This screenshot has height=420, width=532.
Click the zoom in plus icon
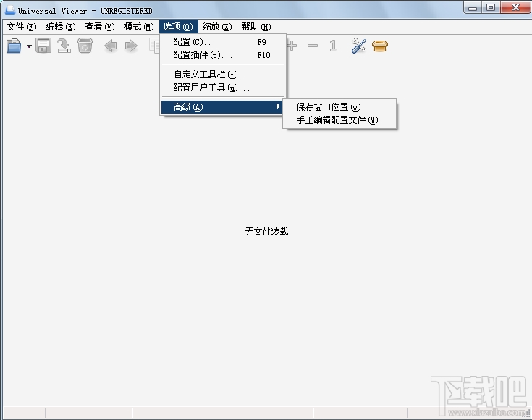292,46
